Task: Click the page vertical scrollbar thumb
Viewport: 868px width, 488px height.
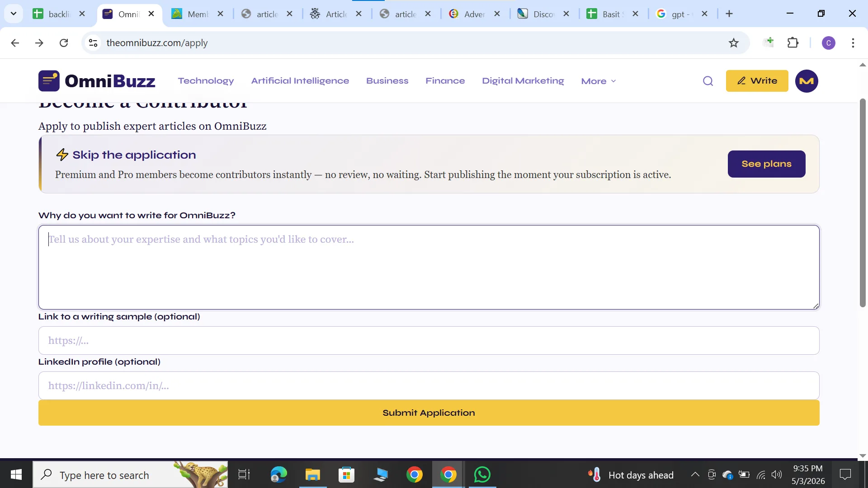Action: [863, 202]
